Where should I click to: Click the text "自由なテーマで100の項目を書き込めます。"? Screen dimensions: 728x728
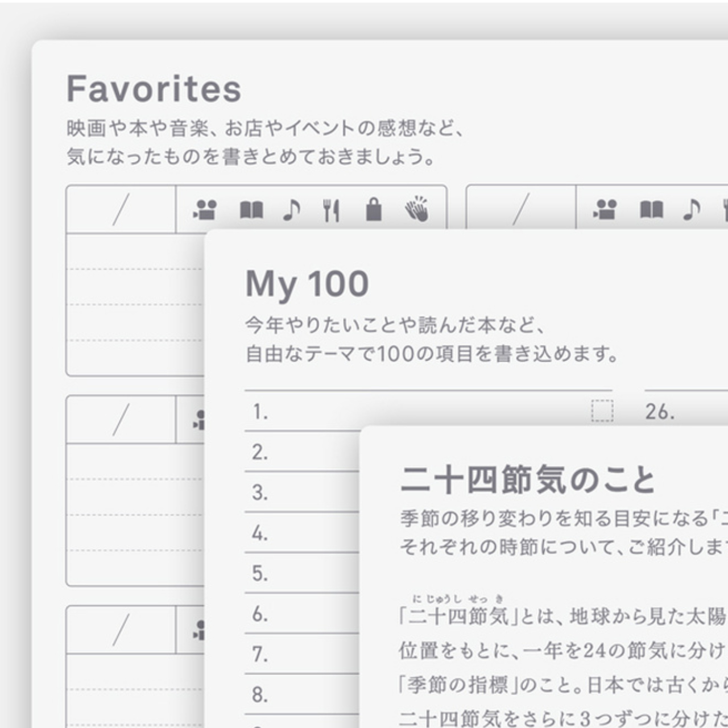(432, 354)
